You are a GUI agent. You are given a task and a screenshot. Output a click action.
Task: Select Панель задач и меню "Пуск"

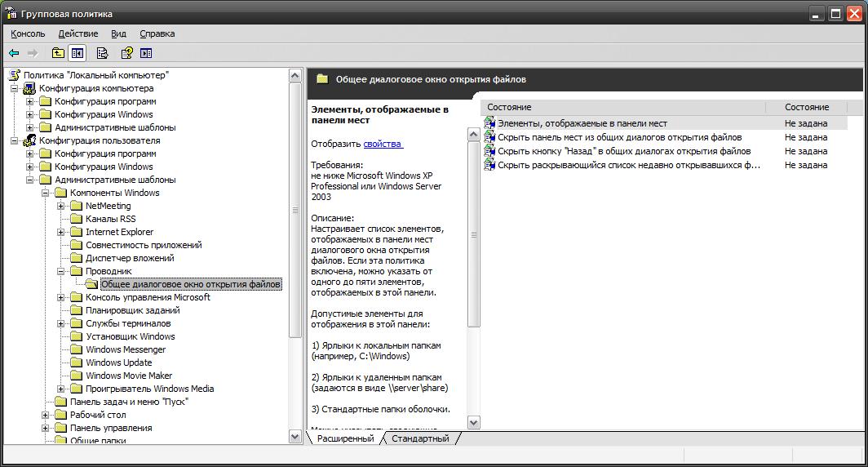click(x=129, y=402)
